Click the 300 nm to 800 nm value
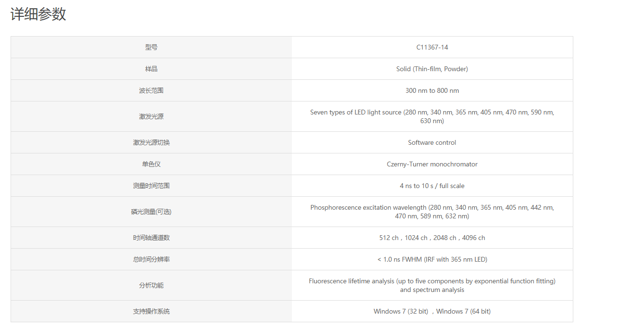The height and width of the screenshot is (329, 644). (x=432, y=90)
